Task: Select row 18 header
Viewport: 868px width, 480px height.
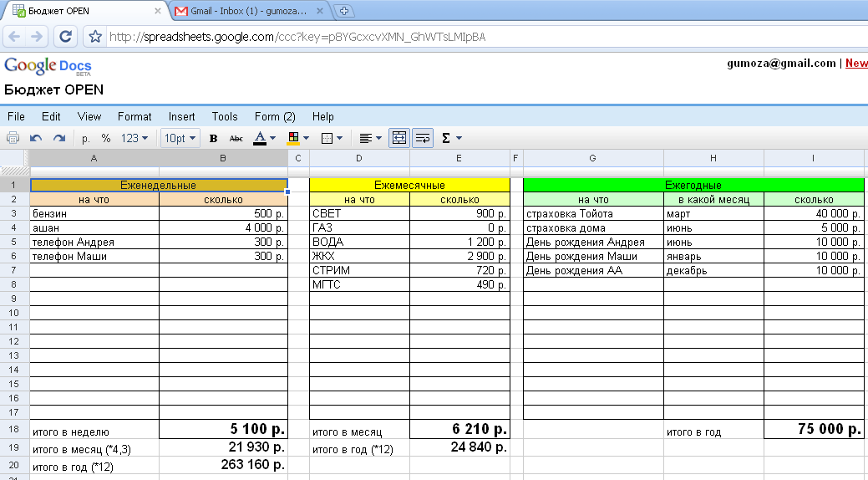Action: pyautogui.click(x=14, y=429)
